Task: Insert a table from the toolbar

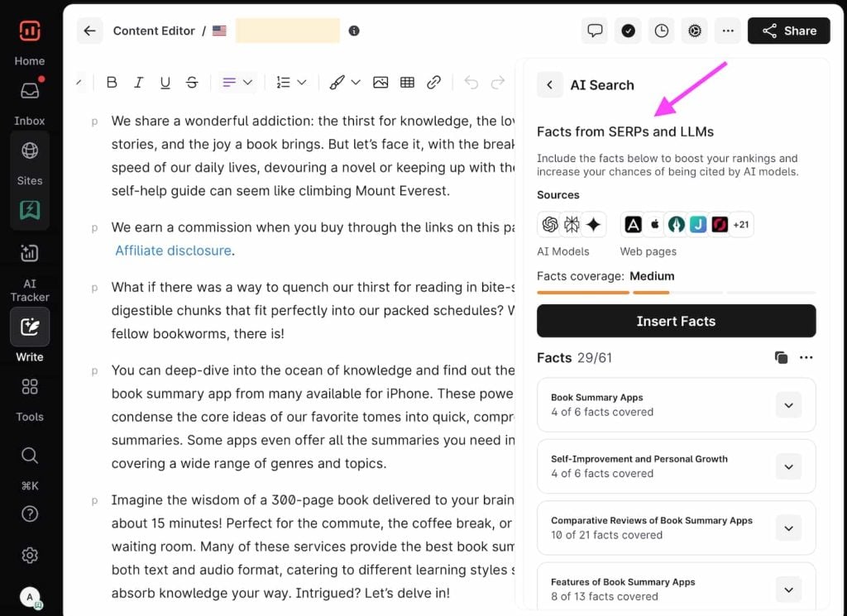Action: 407,83
